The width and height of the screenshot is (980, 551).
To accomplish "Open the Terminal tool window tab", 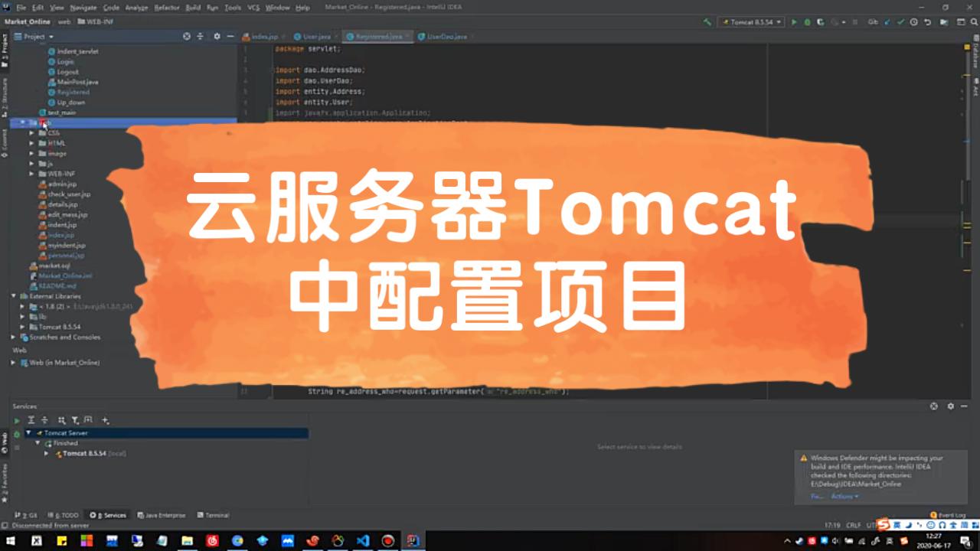I will coord(214,515).
